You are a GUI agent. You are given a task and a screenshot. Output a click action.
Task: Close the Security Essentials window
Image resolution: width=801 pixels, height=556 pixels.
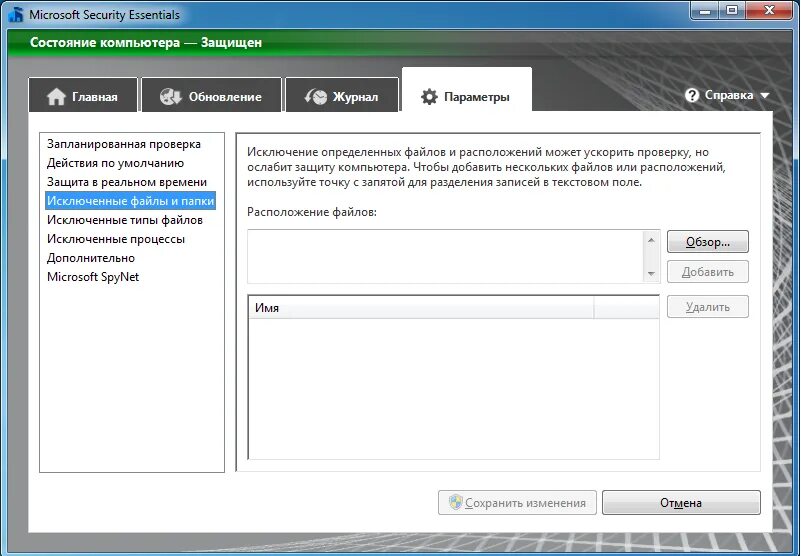pos(769,10)
